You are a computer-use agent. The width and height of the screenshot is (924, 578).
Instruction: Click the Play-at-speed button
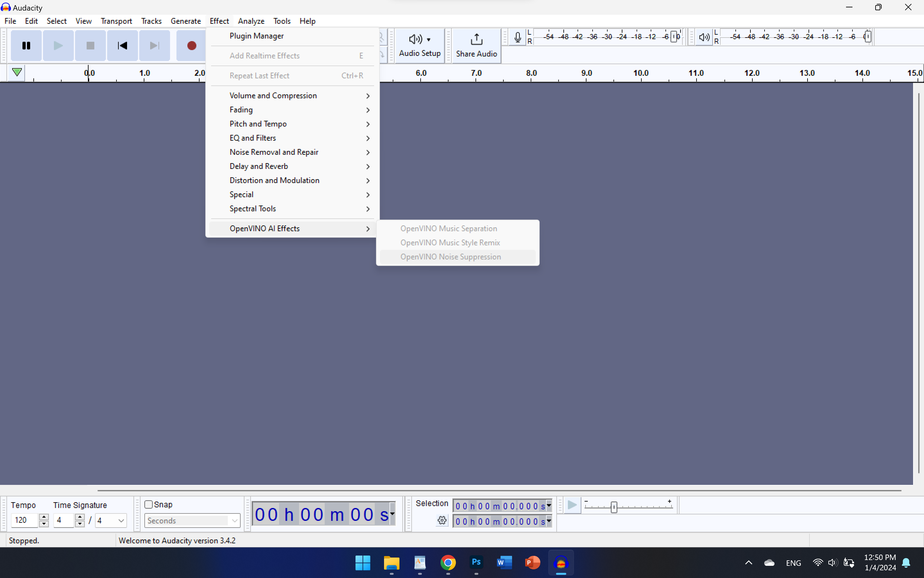click(572, 505)
